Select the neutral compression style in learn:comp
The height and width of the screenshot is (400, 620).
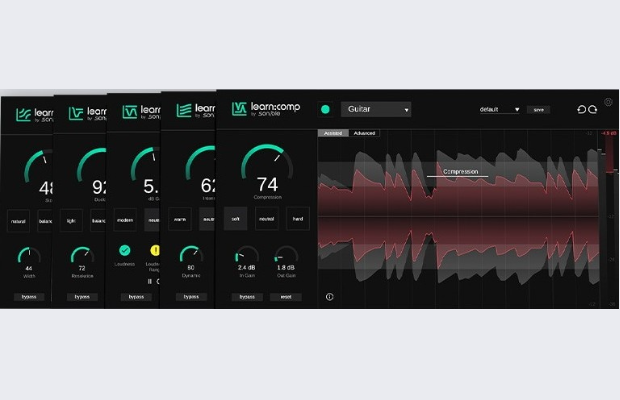point(267,219)
